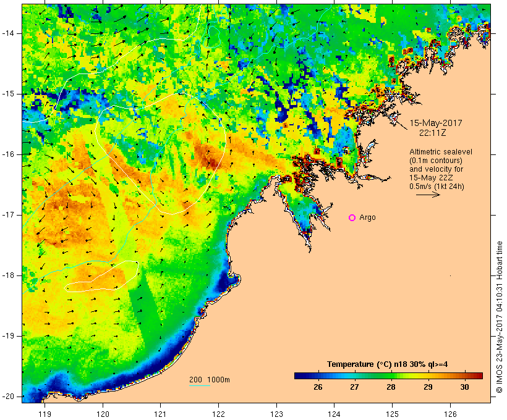Click the 0.5m/s velocity scale arrow
The height and width of the screenshot is (420, 507).
(428, 195)
